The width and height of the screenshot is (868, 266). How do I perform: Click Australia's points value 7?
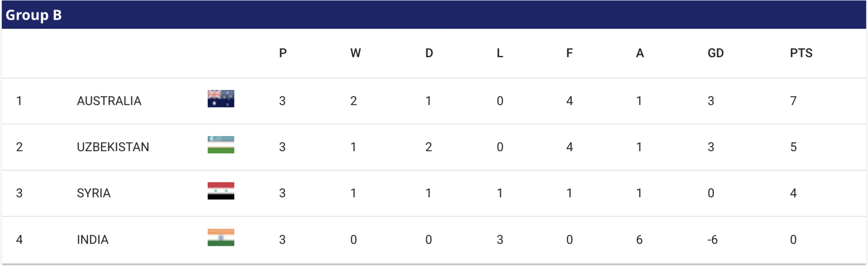(793, 101)
